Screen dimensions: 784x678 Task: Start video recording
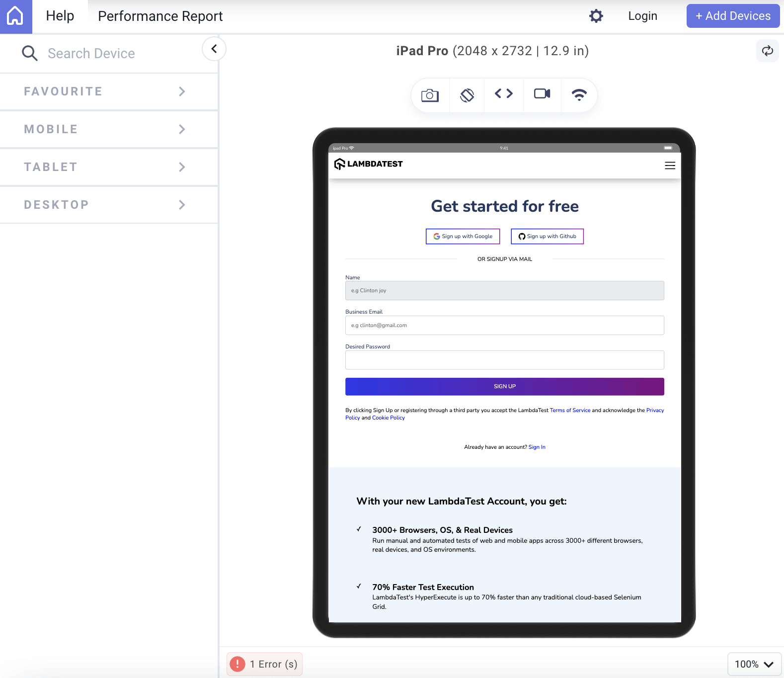pyautogui.click(x=542, y=93)
